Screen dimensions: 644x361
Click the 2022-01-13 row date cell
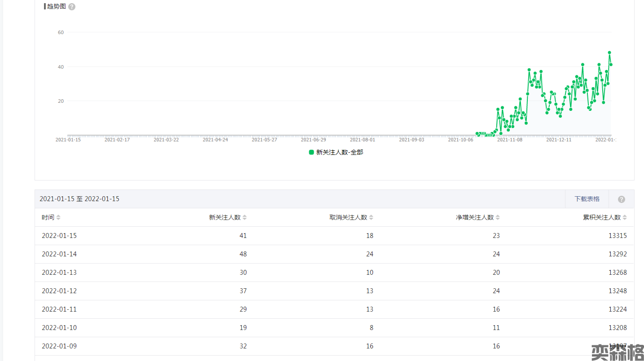click(x=59, y=273)
